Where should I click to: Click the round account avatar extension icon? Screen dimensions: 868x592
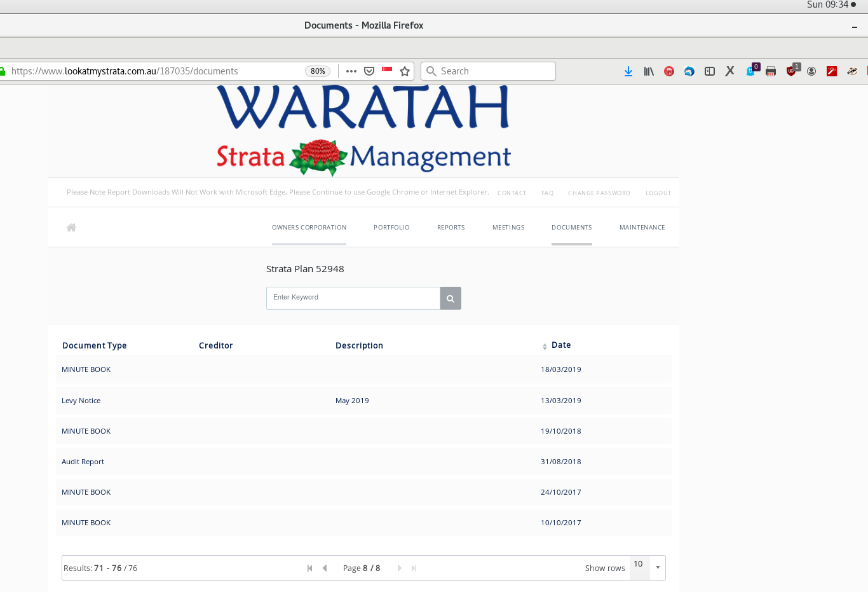811,71
